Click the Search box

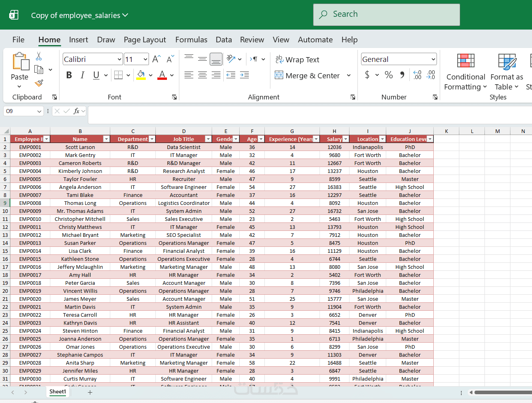point(386,15)
